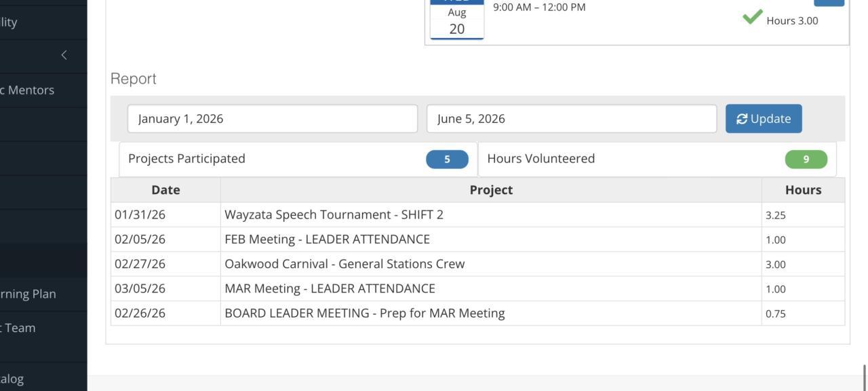This screenshot has width=868, height=391.
Task: Select the BOARD LEADER MEETING project row
Action: [x=364, y=313]
